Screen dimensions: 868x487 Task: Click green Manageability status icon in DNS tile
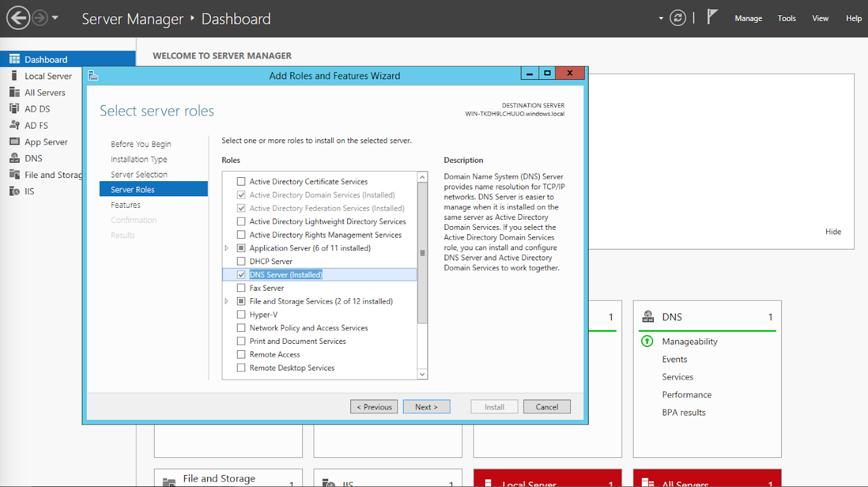(x=647, y=341)
